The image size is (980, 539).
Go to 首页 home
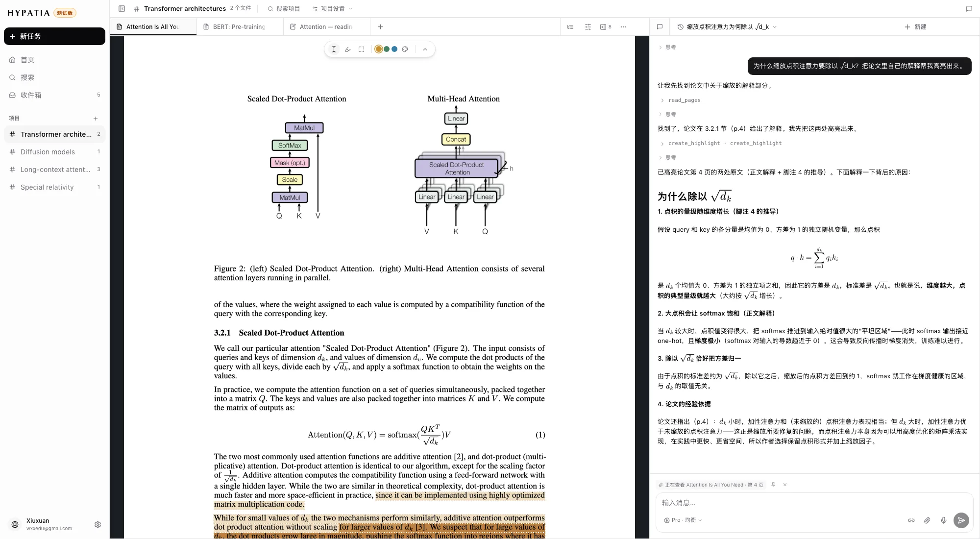point(54,60)
